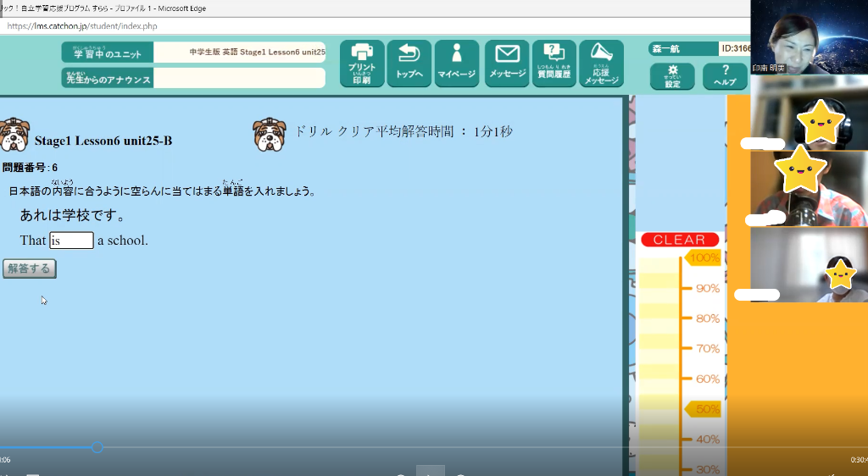Open the メッセージ envelope icon
Image resolution: width=868 pixels, height=476 pixels.
(x=507, y=64)
